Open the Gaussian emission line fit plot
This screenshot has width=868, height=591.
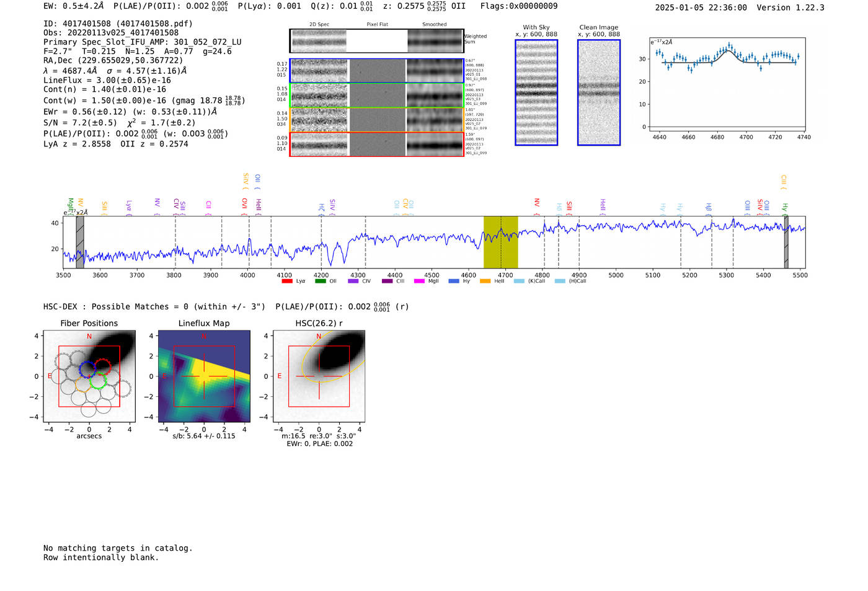pyautogui.click(x=727, y=85)
